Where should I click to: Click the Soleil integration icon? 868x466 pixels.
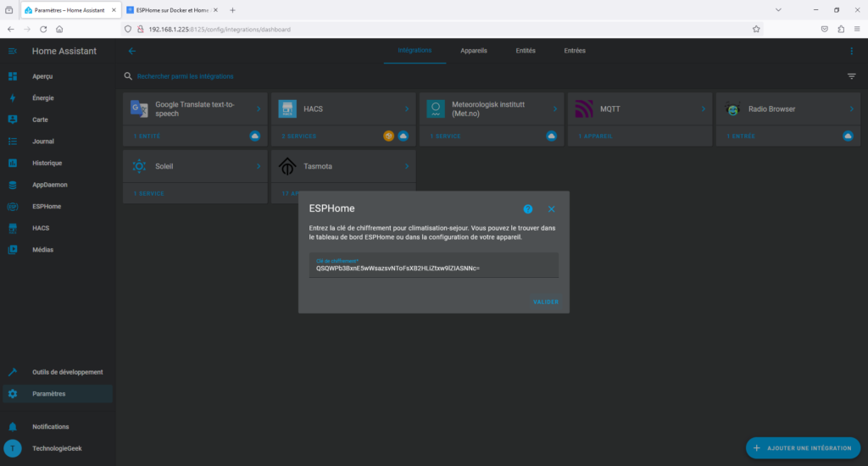[139, 166]
